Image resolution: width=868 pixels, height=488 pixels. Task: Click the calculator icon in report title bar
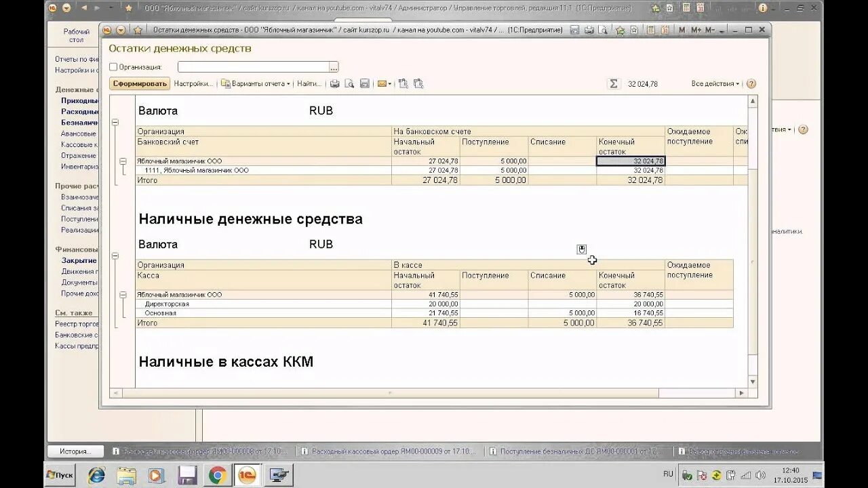651,30
